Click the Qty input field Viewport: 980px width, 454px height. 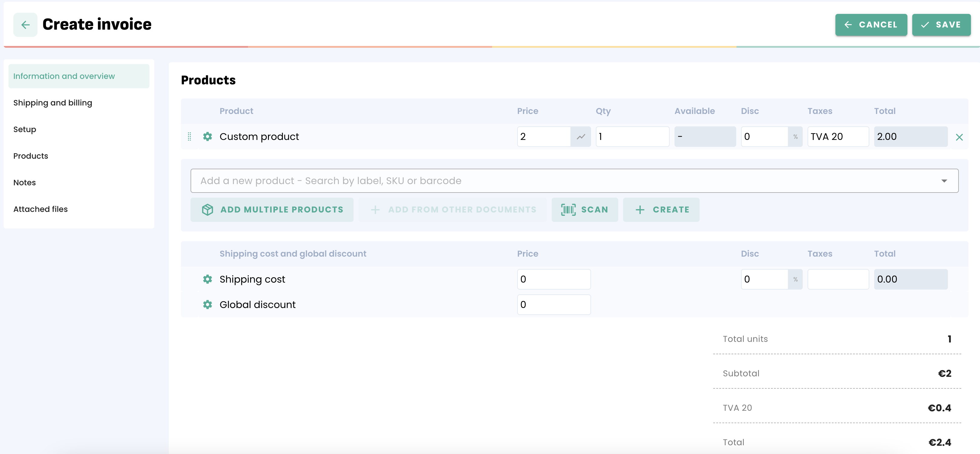(632, 137)
